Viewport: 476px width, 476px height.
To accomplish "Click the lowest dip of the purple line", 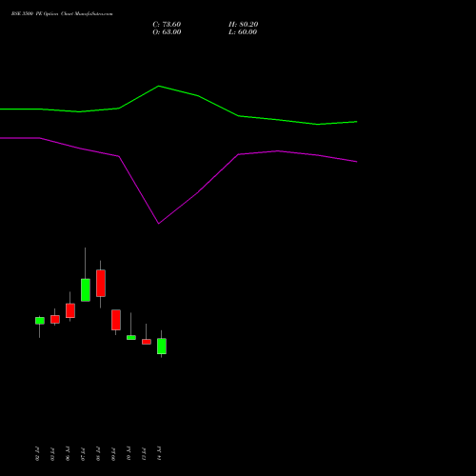I will pyautogui.click(x=159, y=224).
